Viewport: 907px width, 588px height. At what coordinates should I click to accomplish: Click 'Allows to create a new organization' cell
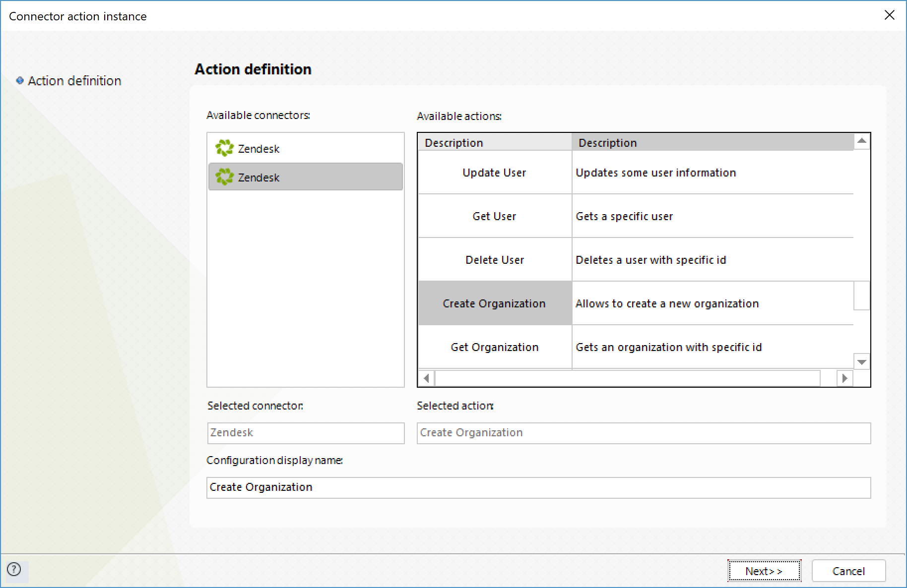[x=713, y=303]
